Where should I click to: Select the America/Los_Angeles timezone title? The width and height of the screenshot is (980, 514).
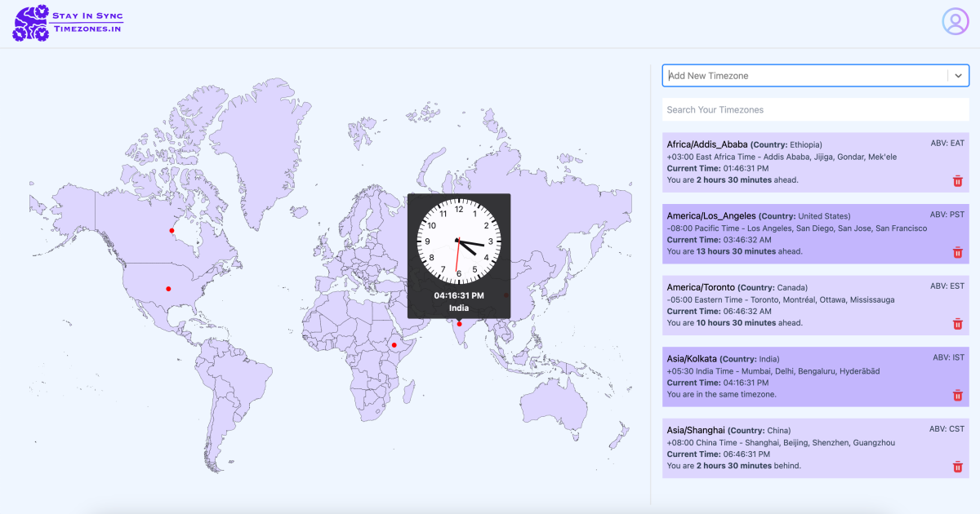pos(711,215)
